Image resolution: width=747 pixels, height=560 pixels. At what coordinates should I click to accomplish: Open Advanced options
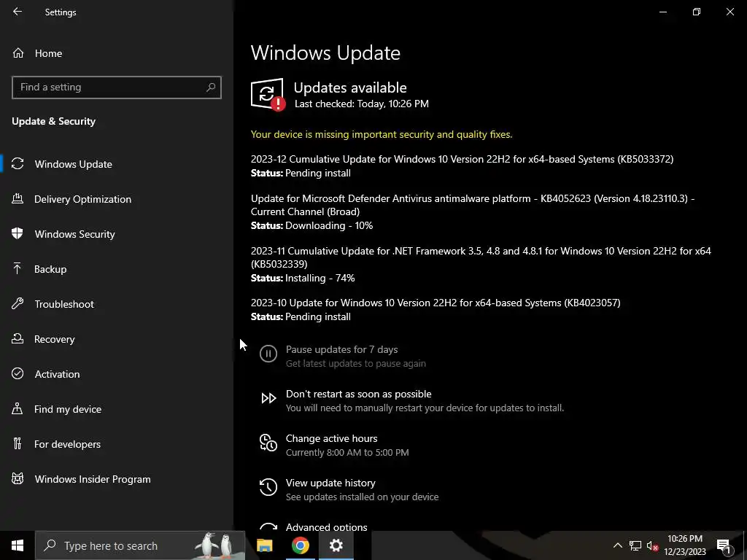pos(326,526)
